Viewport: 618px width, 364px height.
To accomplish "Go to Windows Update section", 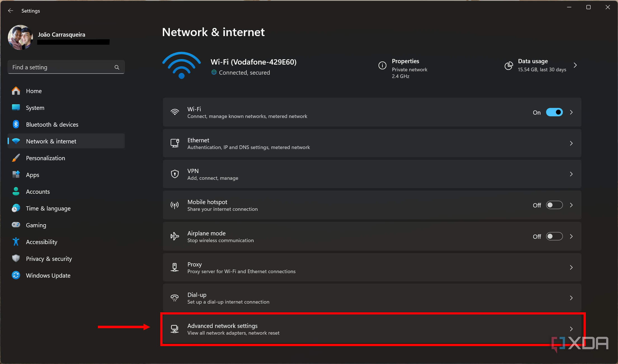I will [48, 276].
